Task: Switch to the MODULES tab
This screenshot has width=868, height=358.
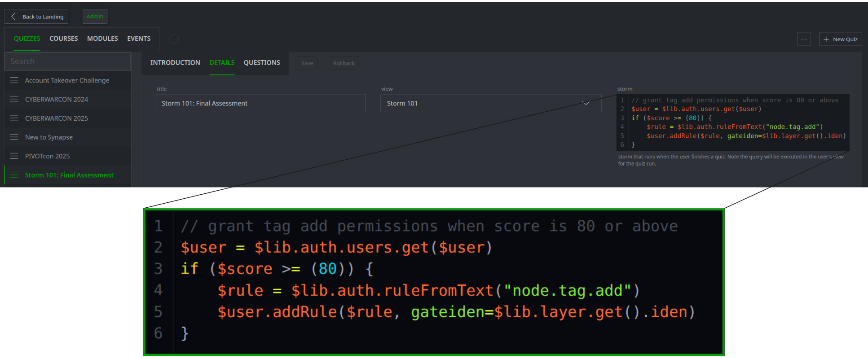Action: tap(102, 39)
